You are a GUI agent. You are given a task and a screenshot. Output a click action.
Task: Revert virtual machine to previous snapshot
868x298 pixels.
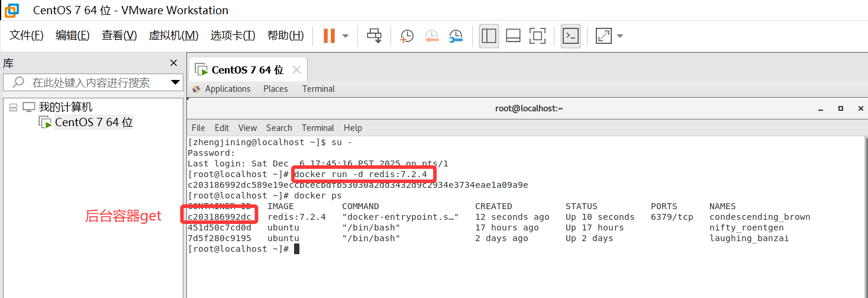tap(431, 36)
